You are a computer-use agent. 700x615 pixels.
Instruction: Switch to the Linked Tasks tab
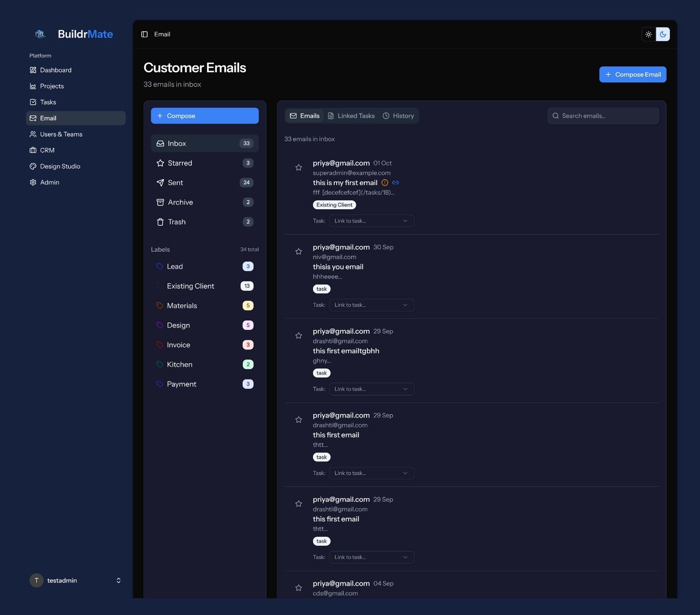point(351,115)
